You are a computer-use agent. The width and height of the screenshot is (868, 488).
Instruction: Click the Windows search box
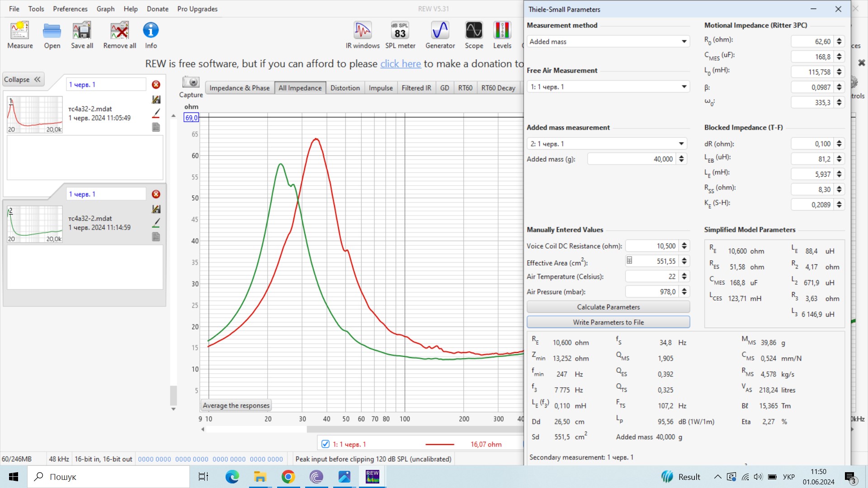click(x=108, y=477)
